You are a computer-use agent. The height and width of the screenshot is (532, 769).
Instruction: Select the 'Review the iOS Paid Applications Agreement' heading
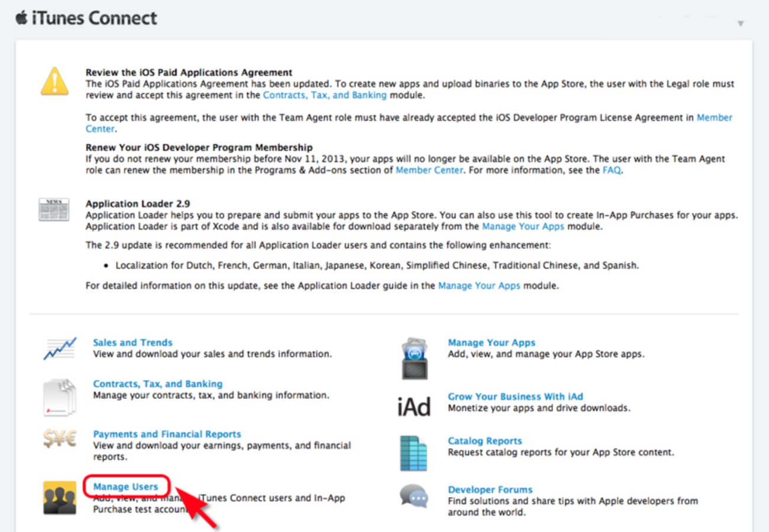pos(189,72)
